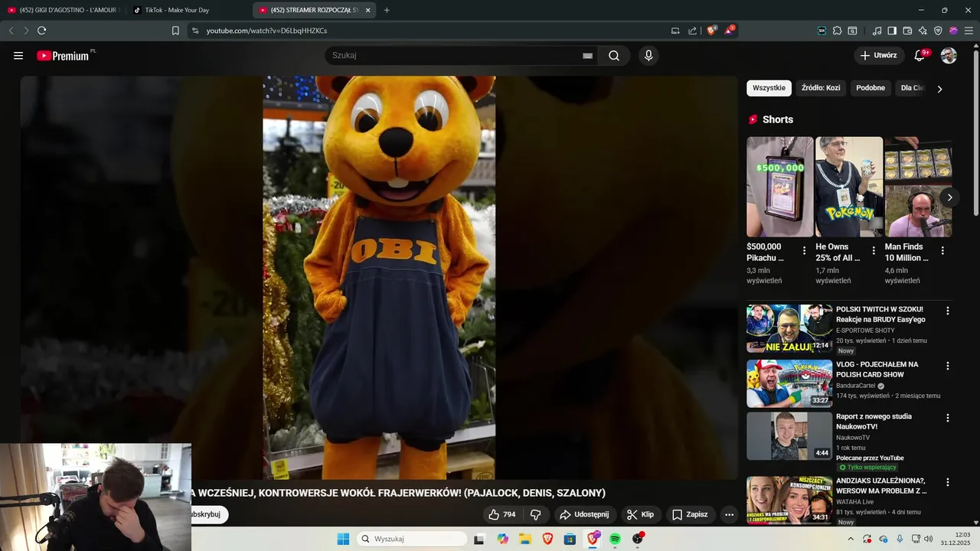Show hidden tray icons chevron

[850, 539]
